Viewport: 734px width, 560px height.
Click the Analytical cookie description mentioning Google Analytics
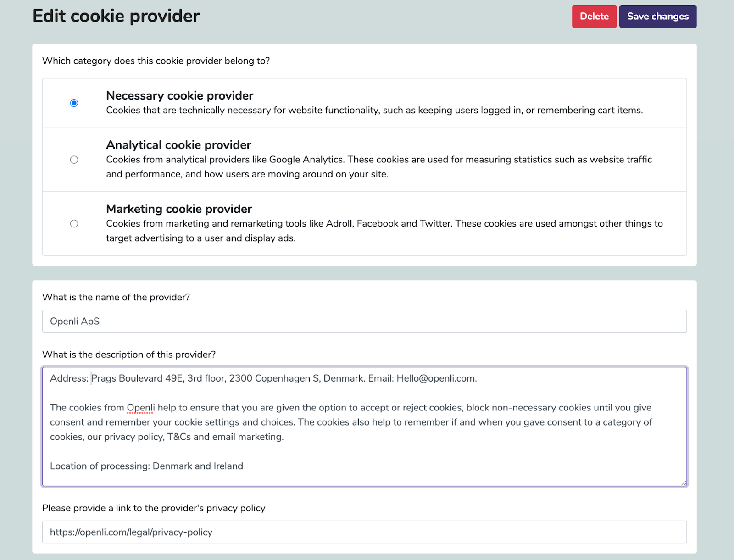pos(379,167)
